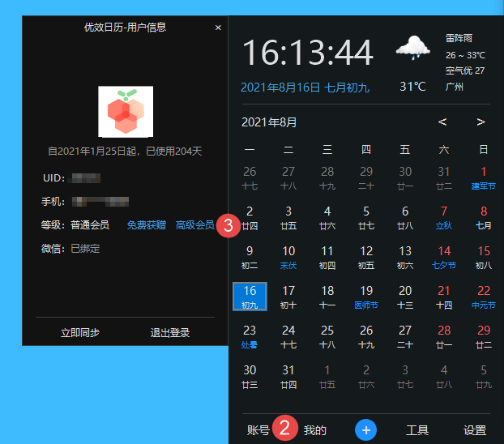Open the 设置 menu
This screenshot has width=504, height=444.
pos(475,430)
